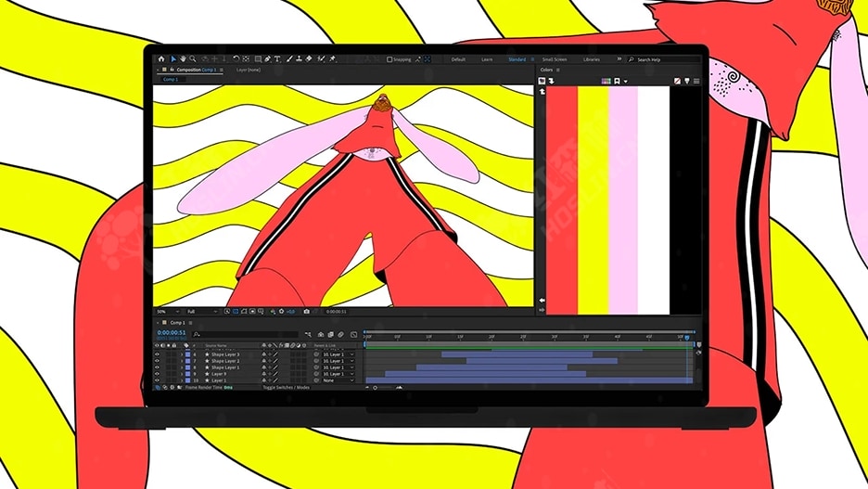The width and height of the screenshot is (868, 489).
Task: Select the Puppet Pin tool
Action: coord(332,59)
